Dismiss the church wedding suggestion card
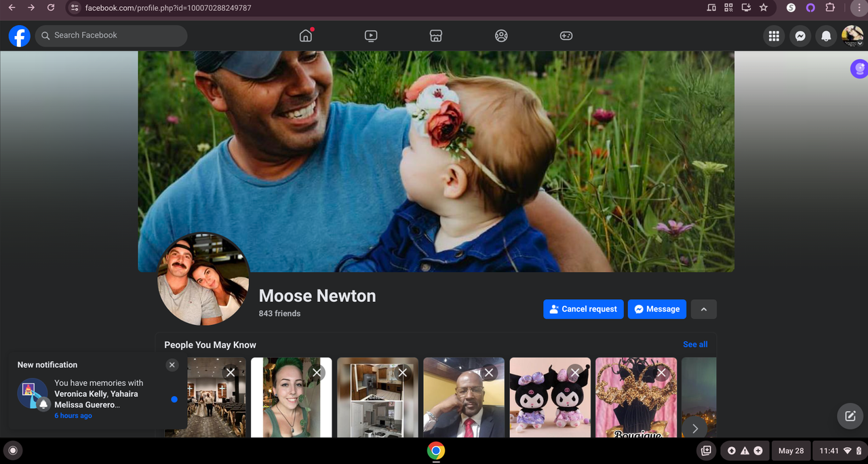This screenshot has width=868, height=464. coord(231,372)
